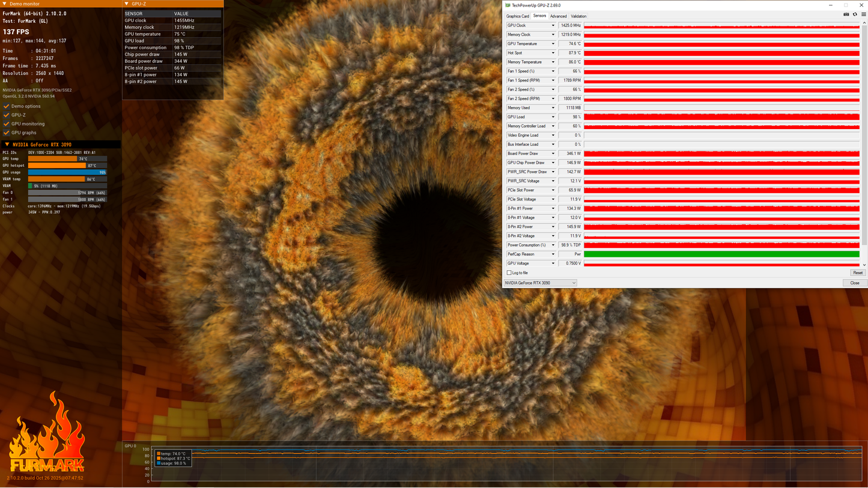Click the GPU-Z app icon in title bar
This screenshot has width=868, height=488.
(508, 5)
